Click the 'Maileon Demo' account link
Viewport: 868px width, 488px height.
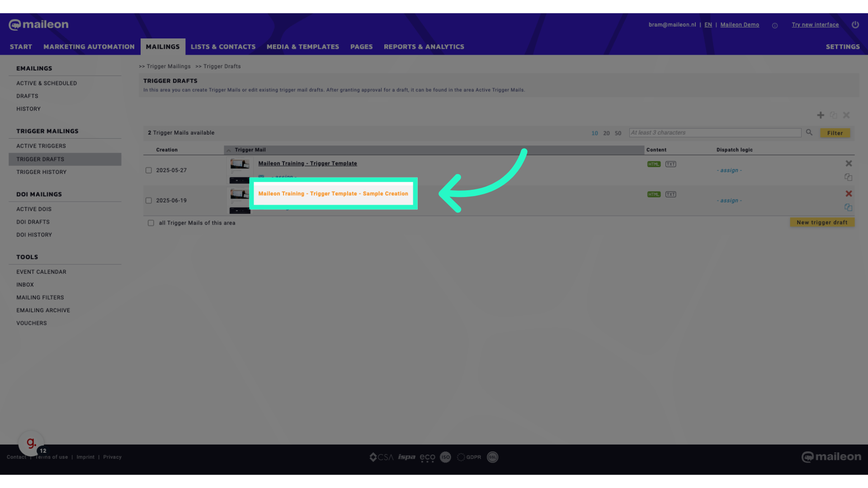click(x=740, y=25)
